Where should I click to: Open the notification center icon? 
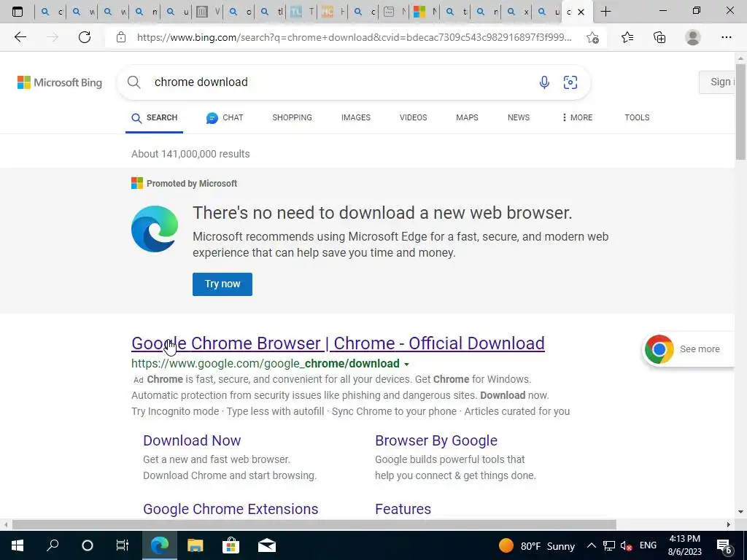point(724,545)
